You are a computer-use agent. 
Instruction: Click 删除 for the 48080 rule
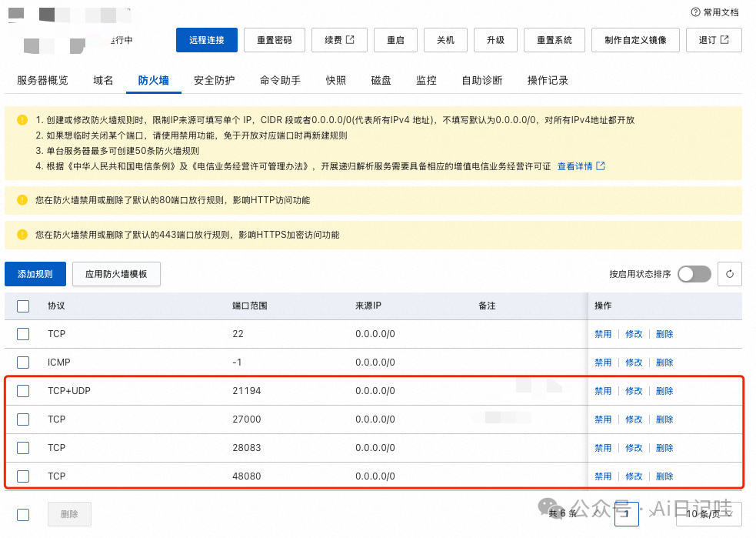point(664,476)
